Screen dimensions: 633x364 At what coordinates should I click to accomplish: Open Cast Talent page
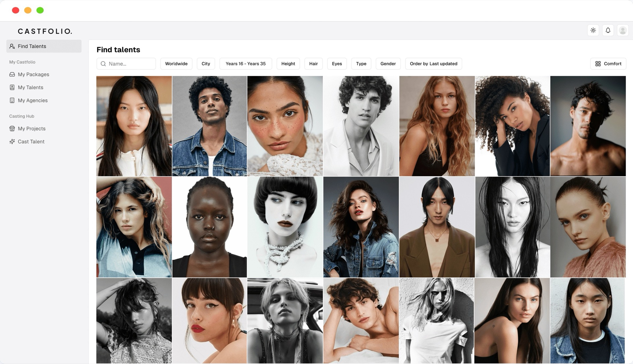[31, 142]
